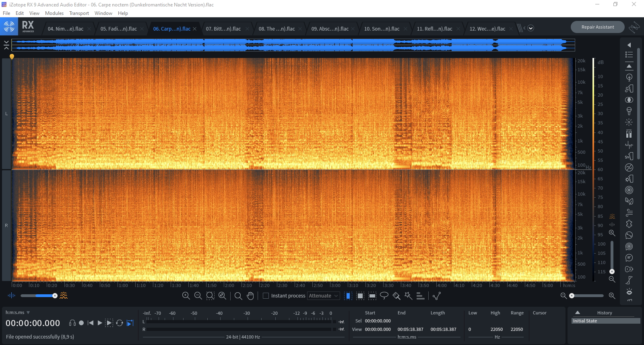Toggle loop playback on
This screenshot has height=345, width=644.
(x=120, y=323)
